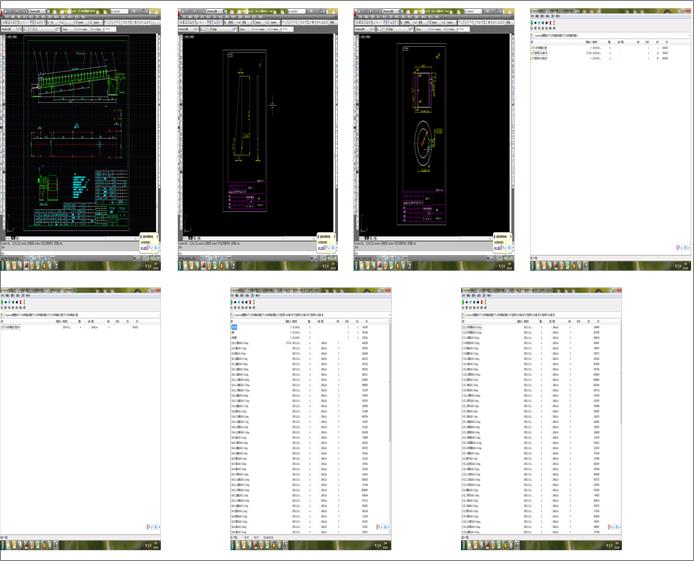694x561 pixels.
Task: Open the CAD screenshot with concentric circles drawing
Action: tap(434, 139)
